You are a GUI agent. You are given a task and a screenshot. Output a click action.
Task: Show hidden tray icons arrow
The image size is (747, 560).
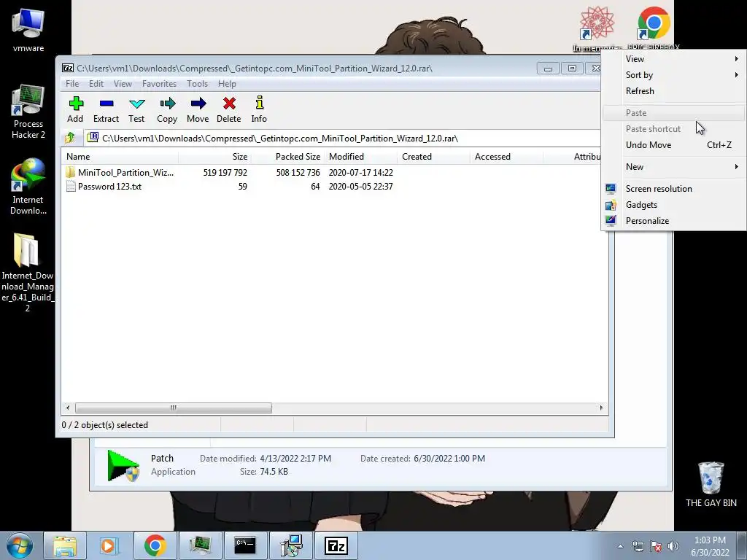click(620, 546)
